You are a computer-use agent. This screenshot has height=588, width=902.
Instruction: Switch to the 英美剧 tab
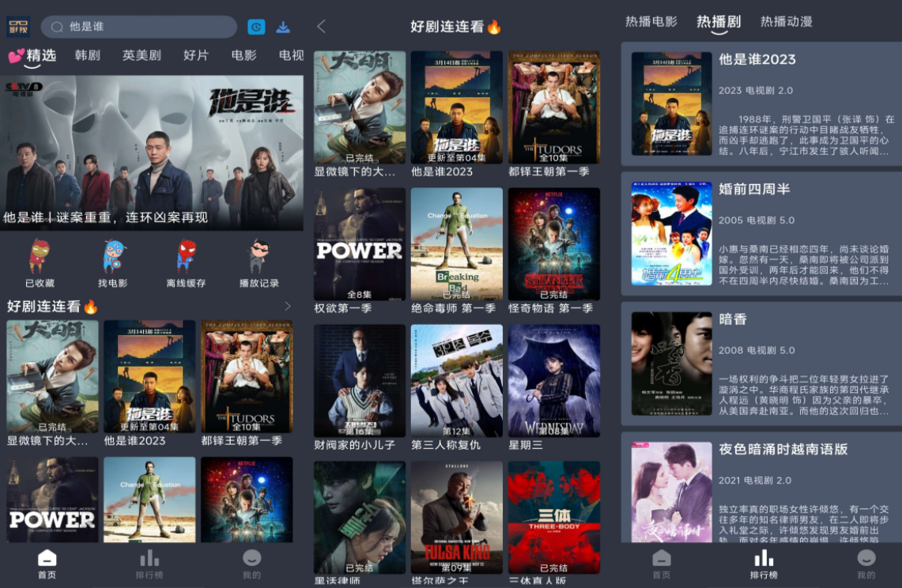142,55
